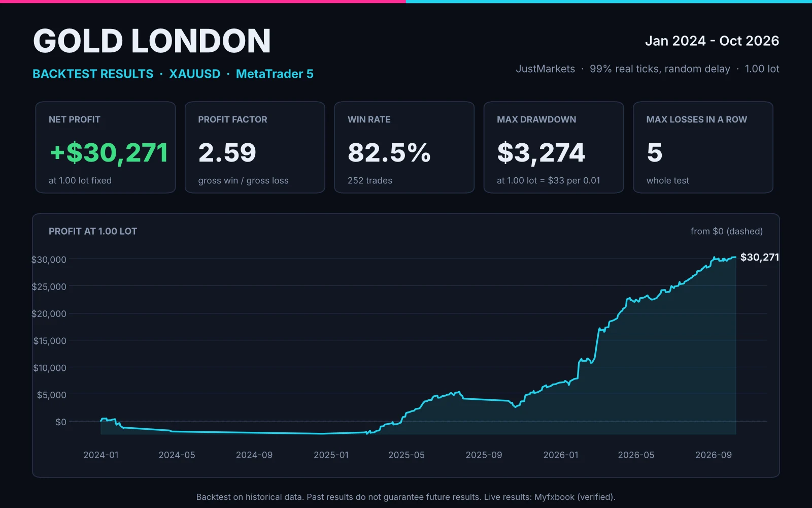
Task: Click the 82.5% win rate value
Action: 389,153
